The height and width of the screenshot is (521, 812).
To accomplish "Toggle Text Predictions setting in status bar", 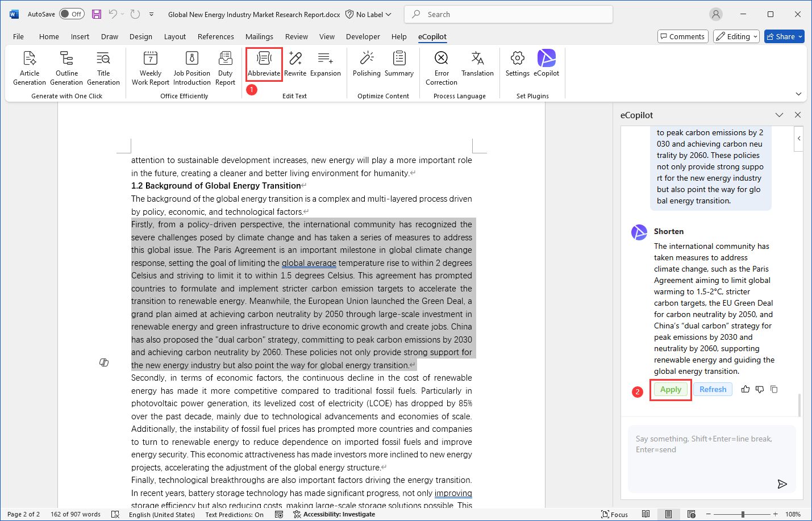I will [234, 515].
